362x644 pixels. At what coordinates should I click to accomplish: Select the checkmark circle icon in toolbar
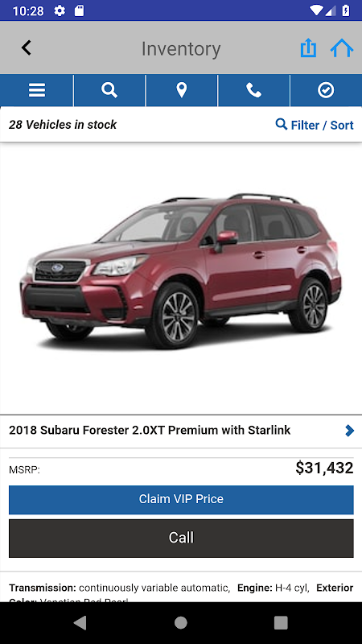coord(326,90)
